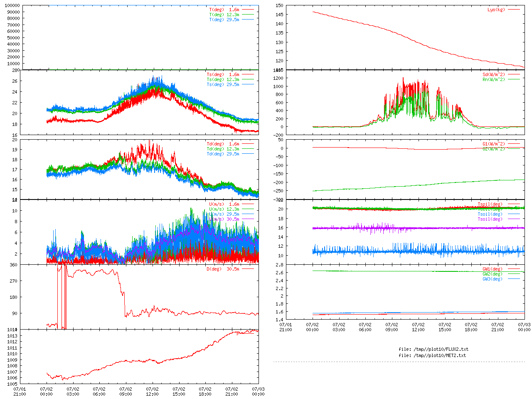The image size is (532, 399).
Task: Click the G1(W/m^2) legend label
Action: [x=493, y=144]
